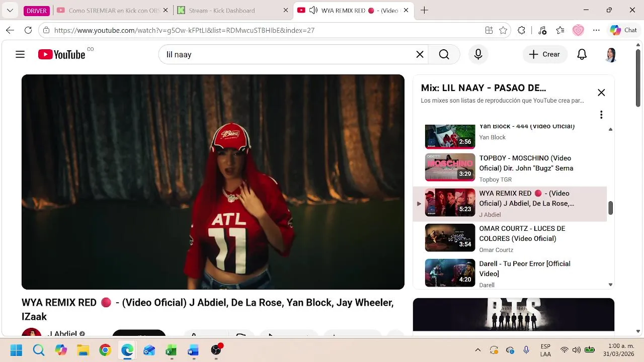This screenshot has height=362, width=644.
Task: Open OBS Studio from taskbar
Action: (x=216, y=350)
